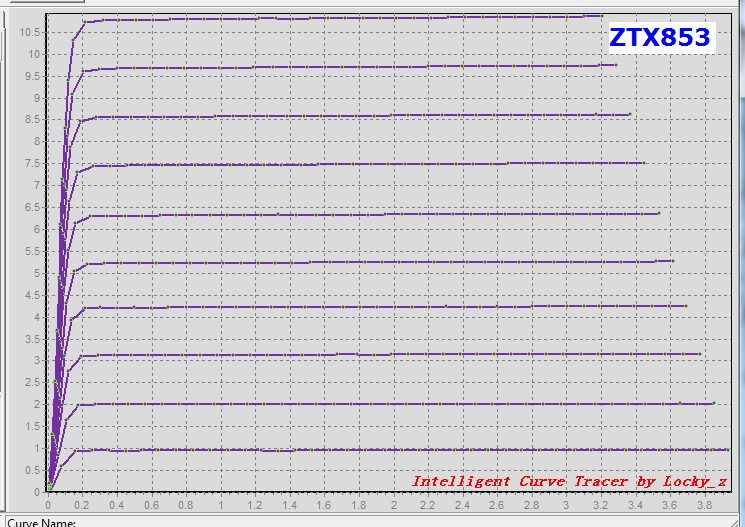Click the 1.2 x-axis tick label
Viewport: 745px width, 527px height.
point(255,505)
